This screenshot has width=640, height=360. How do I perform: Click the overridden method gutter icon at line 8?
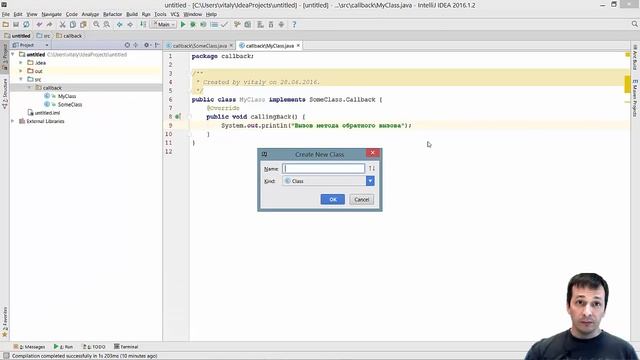178,117
